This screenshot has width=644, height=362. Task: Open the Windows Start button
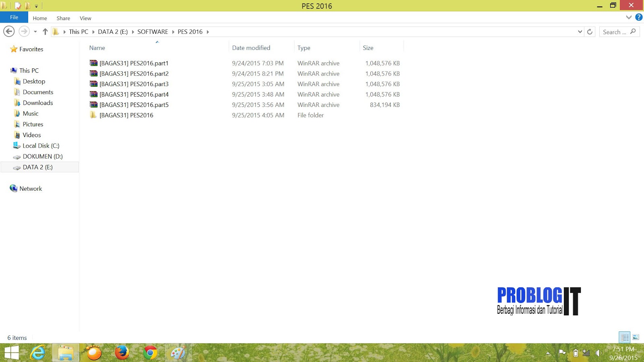[x=12, y=353]
